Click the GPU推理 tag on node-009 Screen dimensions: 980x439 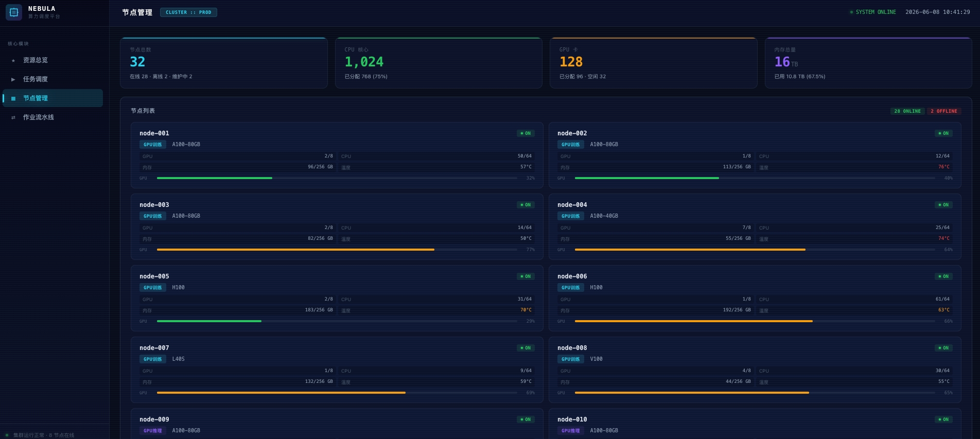point(153,431)
